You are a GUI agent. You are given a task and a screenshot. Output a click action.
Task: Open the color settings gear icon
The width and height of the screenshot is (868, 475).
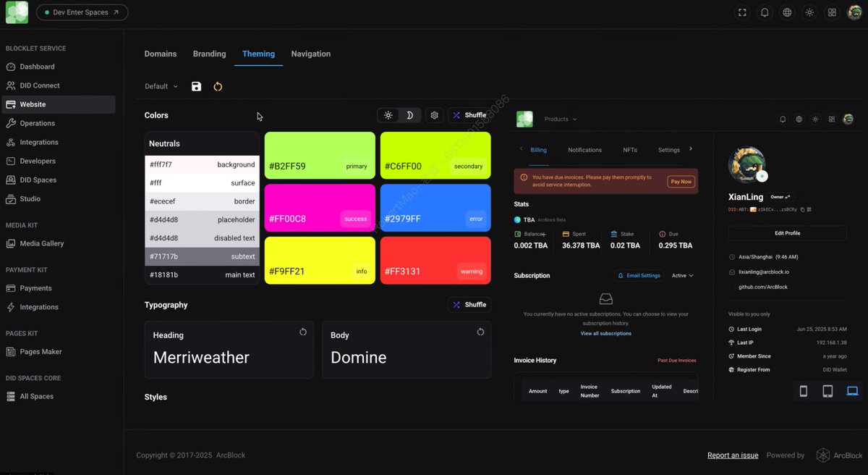(434, 115)
